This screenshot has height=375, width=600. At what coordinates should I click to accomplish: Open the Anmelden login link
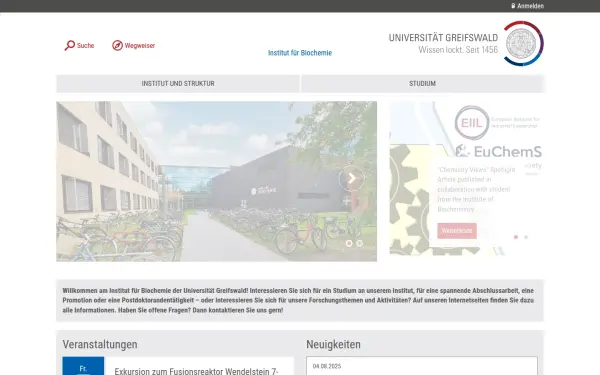[x=530, y=6]
